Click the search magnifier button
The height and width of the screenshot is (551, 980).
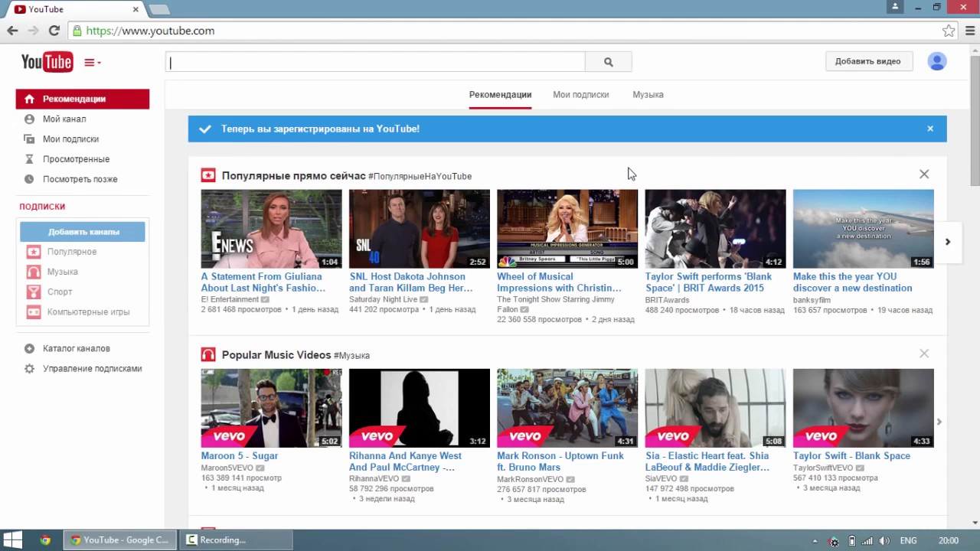[x=609, y=62]
